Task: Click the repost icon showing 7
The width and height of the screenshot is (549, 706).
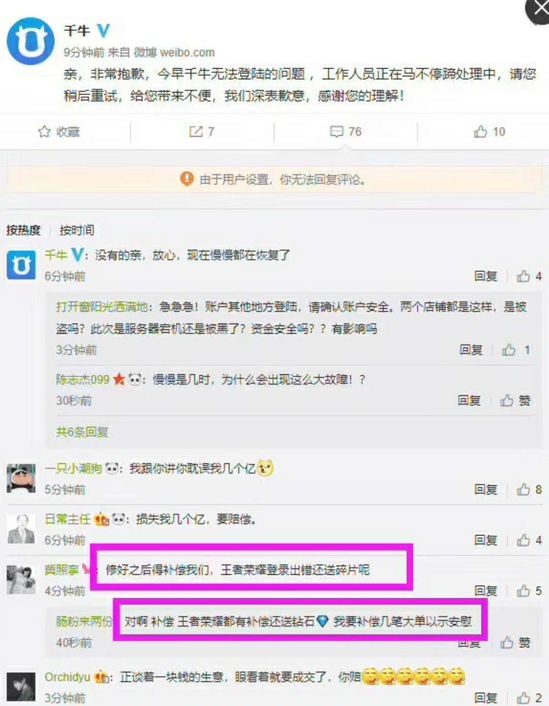Action: [x=196, y=131]
